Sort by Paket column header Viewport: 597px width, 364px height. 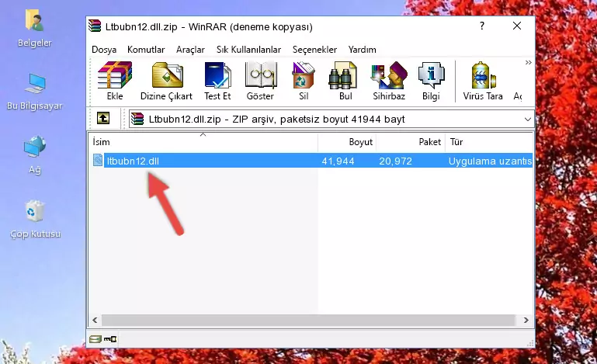411,141
